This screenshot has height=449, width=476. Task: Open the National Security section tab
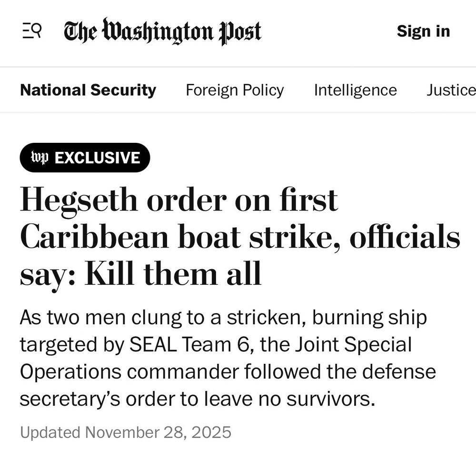coord(89,90)
